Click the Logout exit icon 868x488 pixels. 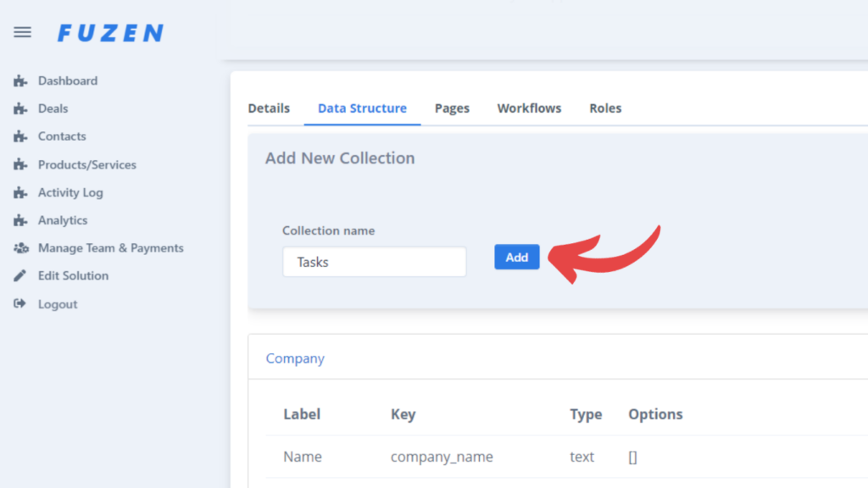click(x=20, y=303)
